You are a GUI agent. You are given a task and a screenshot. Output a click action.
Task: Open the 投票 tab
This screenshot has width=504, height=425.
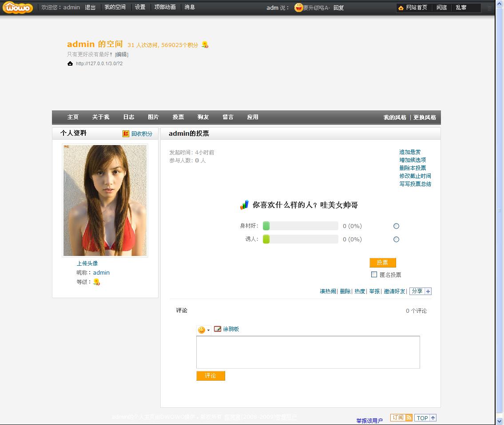click(x=178, y=117)
